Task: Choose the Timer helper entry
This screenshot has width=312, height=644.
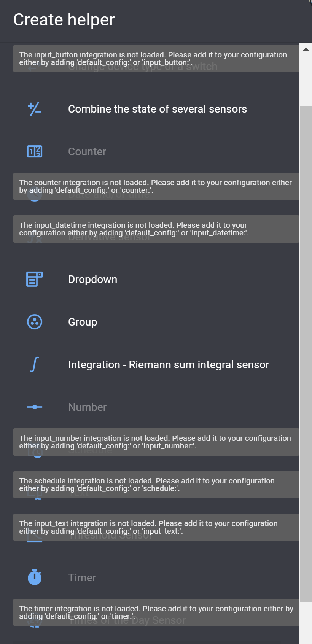Action: coord(82,577)
